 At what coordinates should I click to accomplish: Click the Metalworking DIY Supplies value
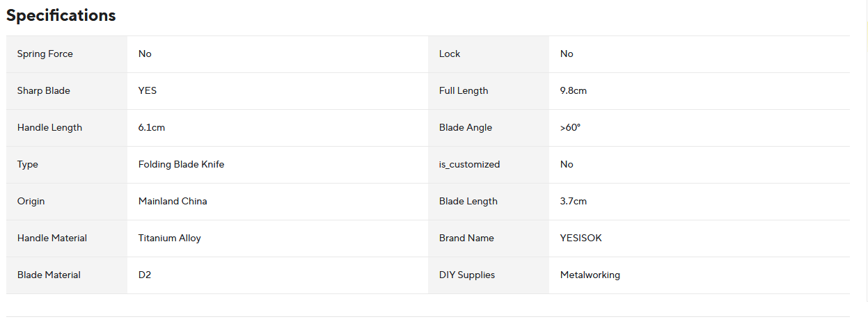590,275
